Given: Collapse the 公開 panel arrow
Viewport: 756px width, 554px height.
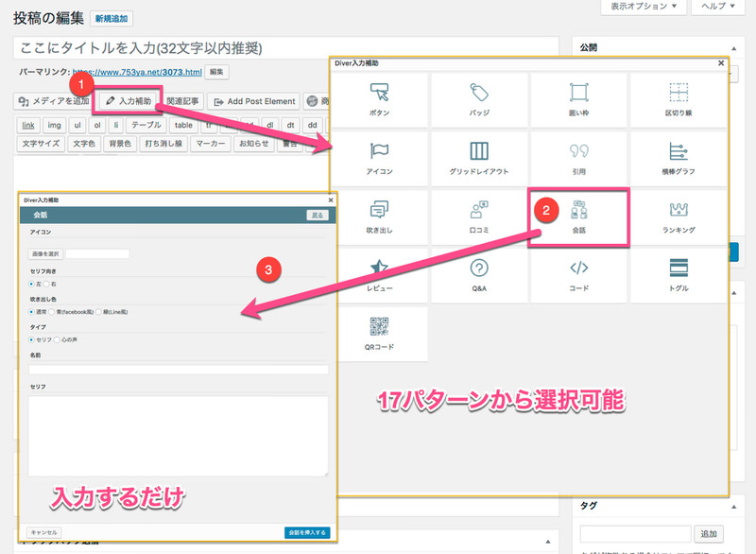Looking at the screenshot, I should click(x=730, y=46).
